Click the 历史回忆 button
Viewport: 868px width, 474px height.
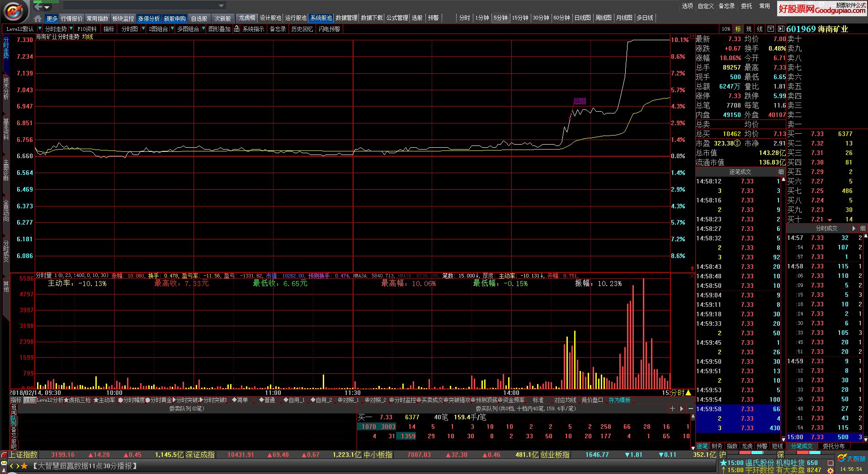pyautogui.click(x=302, y=29)
